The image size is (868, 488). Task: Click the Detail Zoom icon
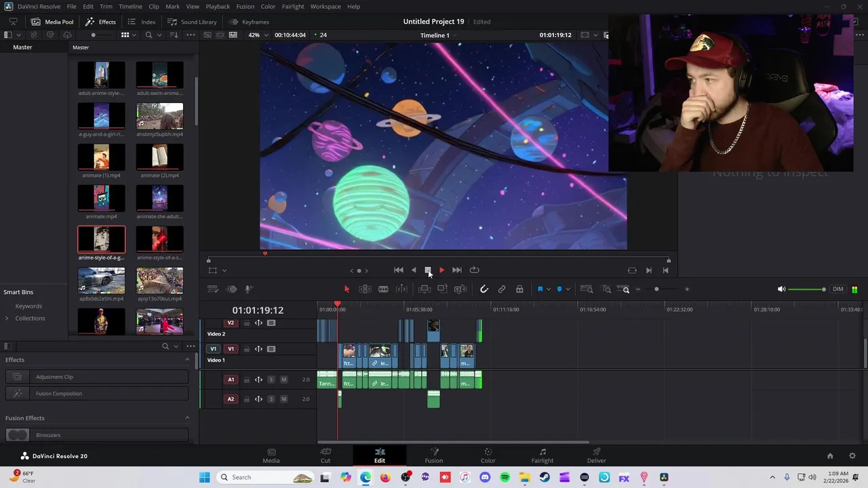click(x=607, y=289)
